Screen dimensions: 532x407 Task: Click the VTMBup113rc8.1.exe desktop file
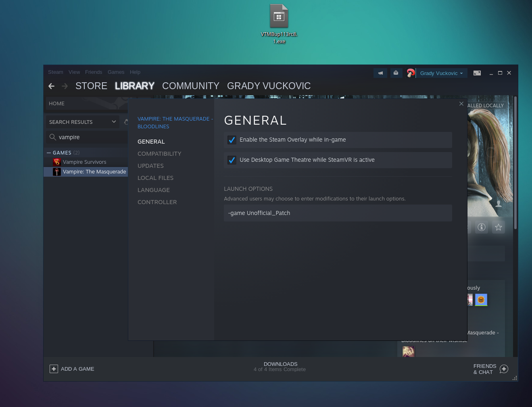[279, 24]
